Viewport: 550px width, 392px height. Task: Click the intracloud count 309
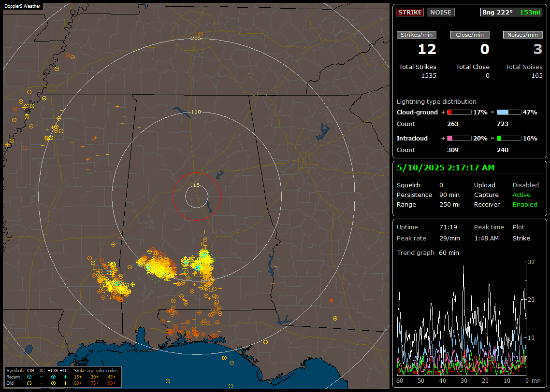pos(452,150)
